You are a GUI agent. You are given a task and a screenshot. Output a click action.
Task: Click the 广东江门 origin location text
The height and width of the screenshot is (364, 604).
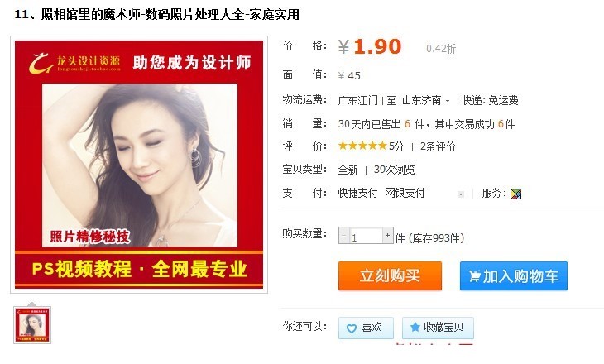pyautogui.click(x=358, y=101)
